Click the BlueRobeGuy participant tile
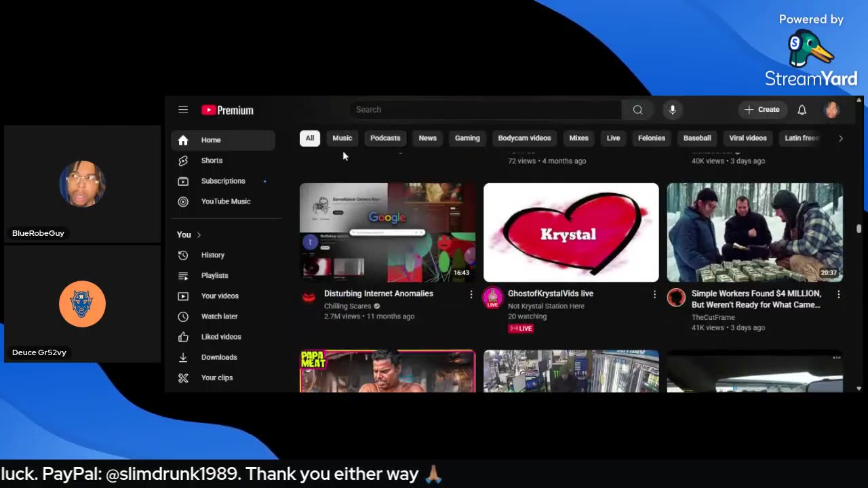Screen dimensions: 868x488 [x=82, y=185]
